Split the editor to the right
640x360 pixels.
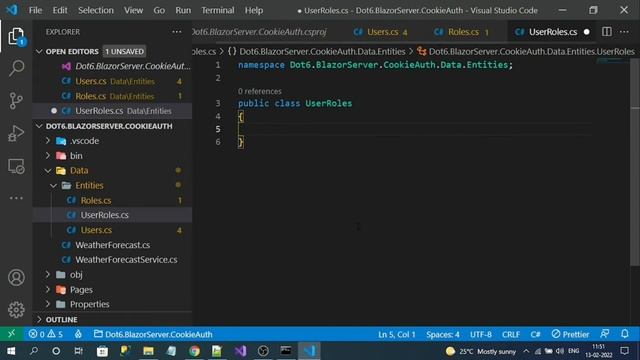pyautogui.click(x=607, y=32)
